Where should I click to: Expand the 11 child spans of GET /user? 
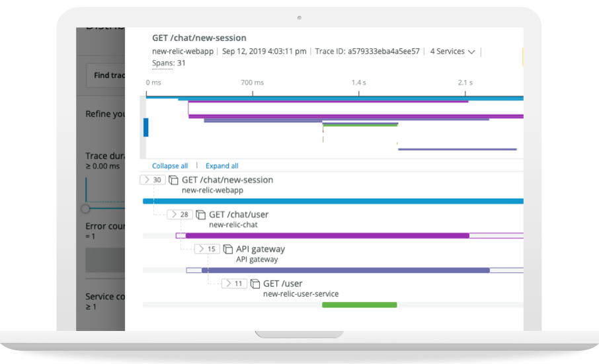[x=234, y=283]
